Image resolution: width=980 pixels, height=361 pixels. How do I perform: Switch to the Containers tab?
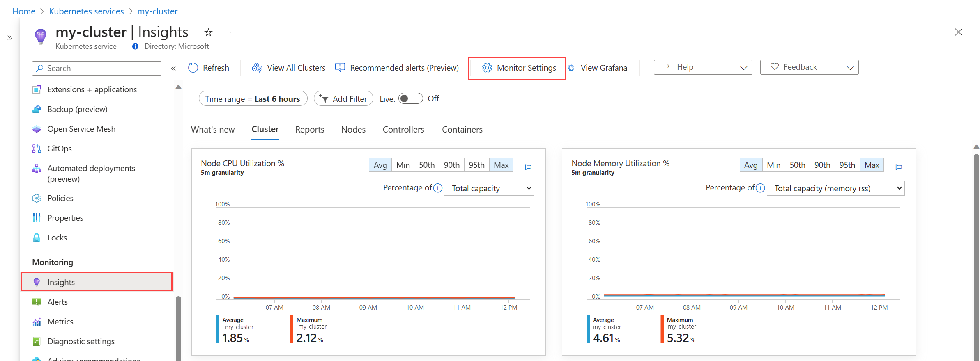point(462,130)
